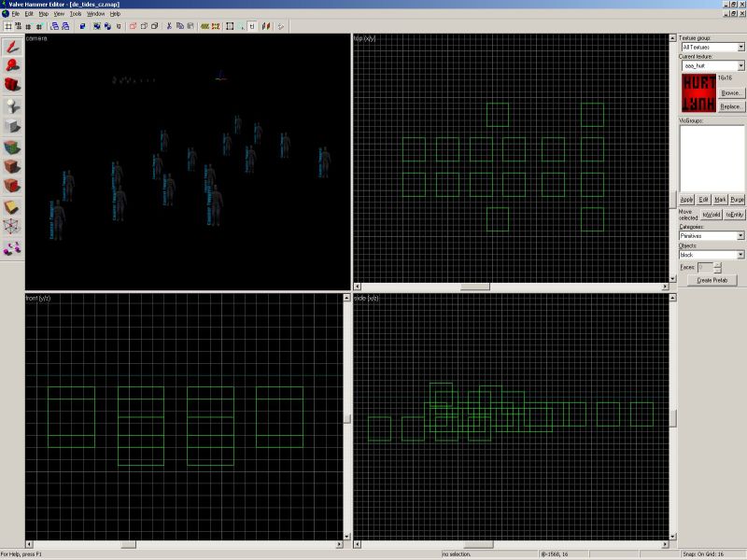747x560 pixels.
Task: Select the Selection (red arrow) tool
Action: click(x=12, y=45)
